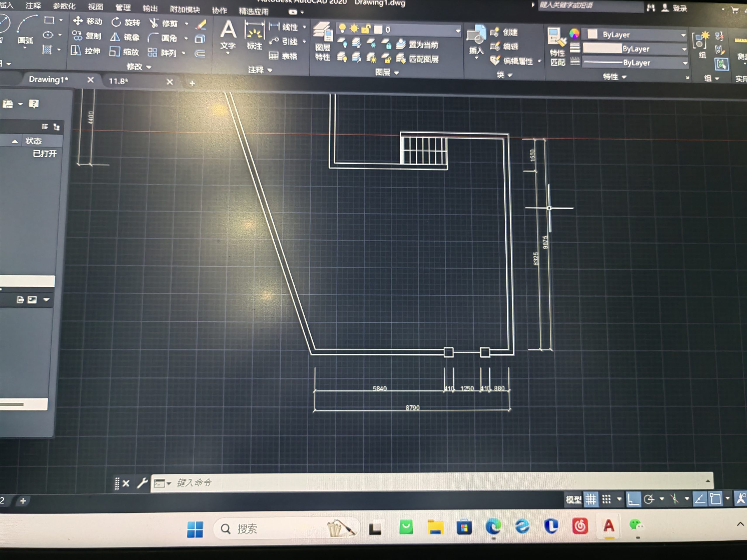
Task: Expand the Modify (修改) panel
Action: (139, 67)
